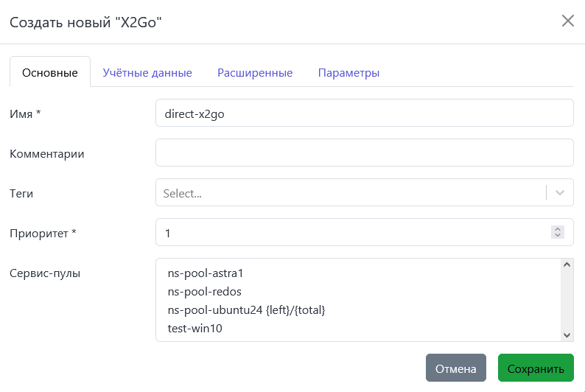This screenshot has width=585, height=392.
Task: Expand the Теги dropdown chevron
Action: (x=560, y=193)
